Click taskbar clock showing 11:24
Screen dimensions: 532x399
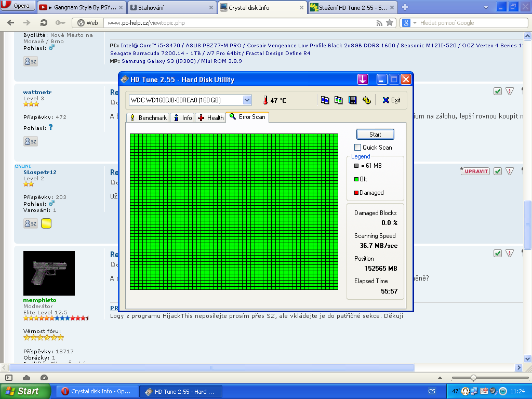[517, 391]
